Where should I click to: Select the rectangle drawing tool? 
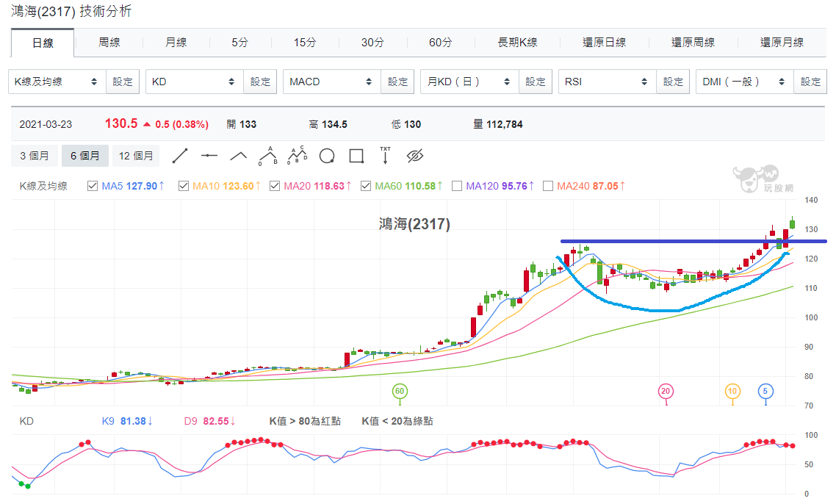pos(356,156)
